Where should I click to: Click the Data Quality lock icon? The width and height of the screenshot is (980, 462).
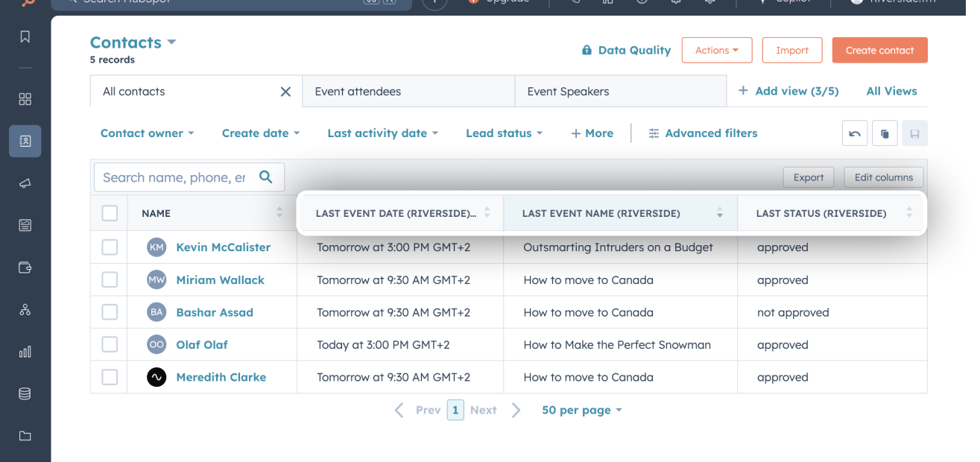(587, 50)
